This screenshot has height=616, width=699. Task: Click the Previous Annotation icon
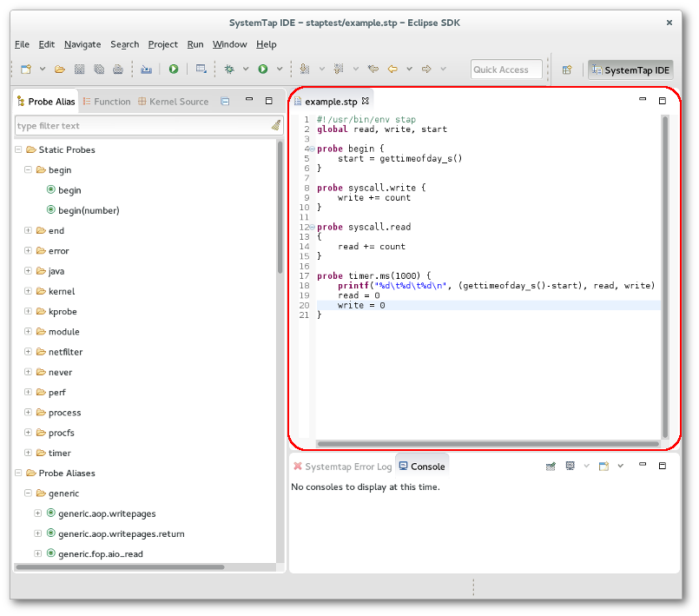[x=339, y=69]
